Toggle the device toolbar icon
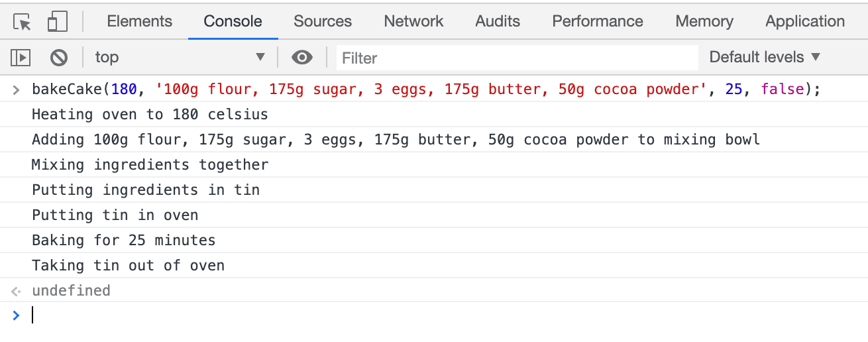 click(x=58, y=22)
